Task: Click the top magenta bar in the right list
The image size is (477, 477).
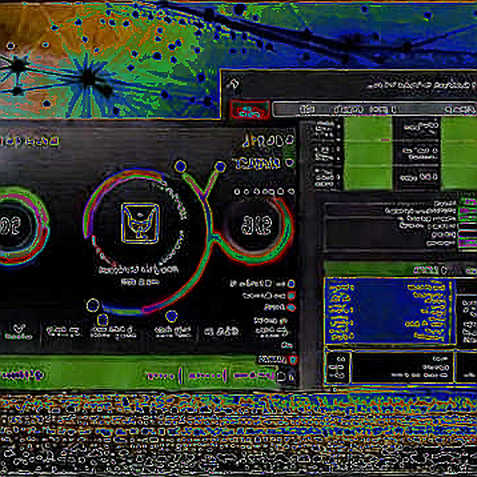Action: 468,202
